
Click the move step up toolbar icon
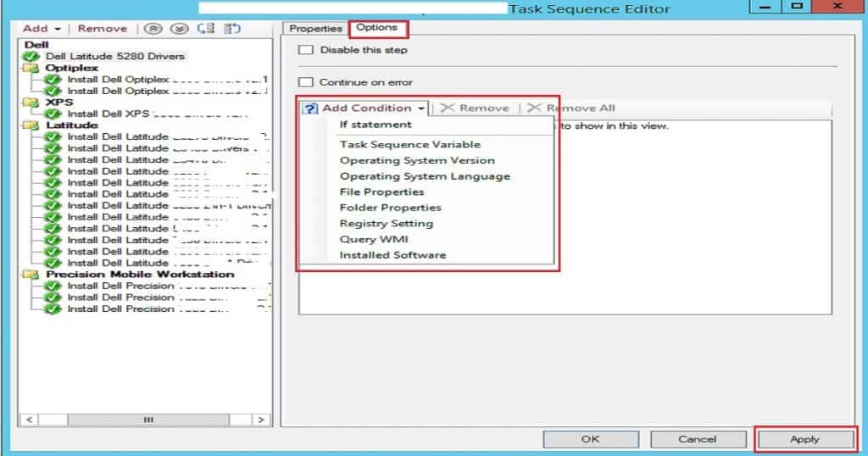[x=206, y=28]
